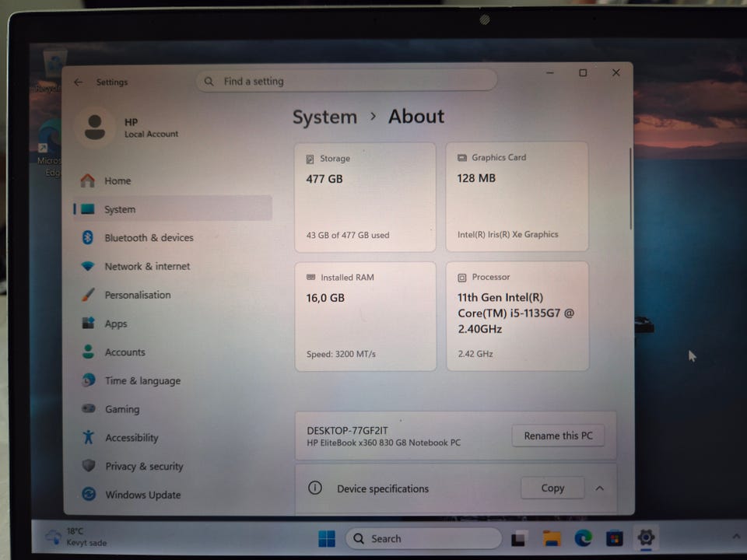This screenshot has height=560, width=747.
Task: Click the Privacy & security shield icon
Action: (x=89, y=466)
